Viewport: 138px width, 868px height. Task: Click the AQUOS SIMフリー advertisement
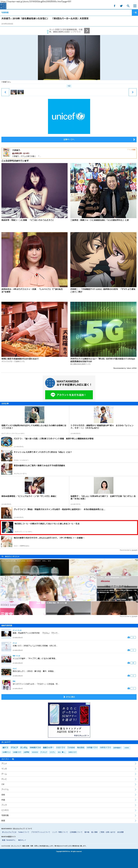click(69, 720)
